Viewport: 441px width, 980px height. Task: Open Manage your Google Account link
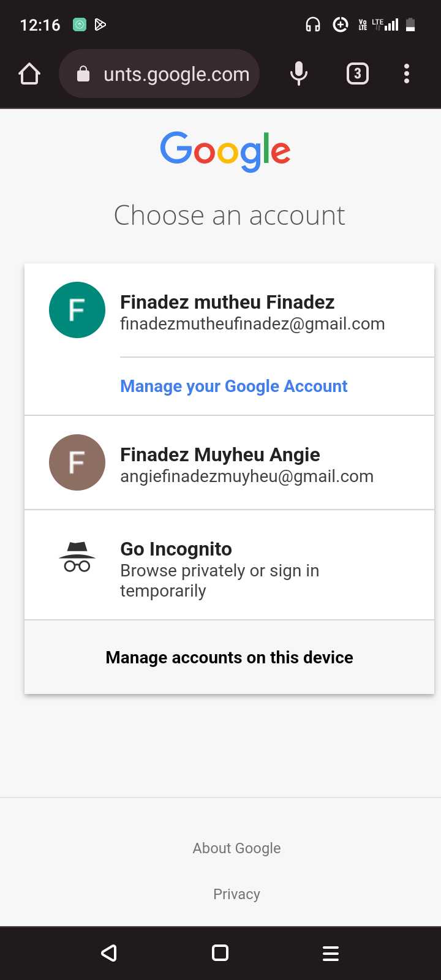(233, 386)
